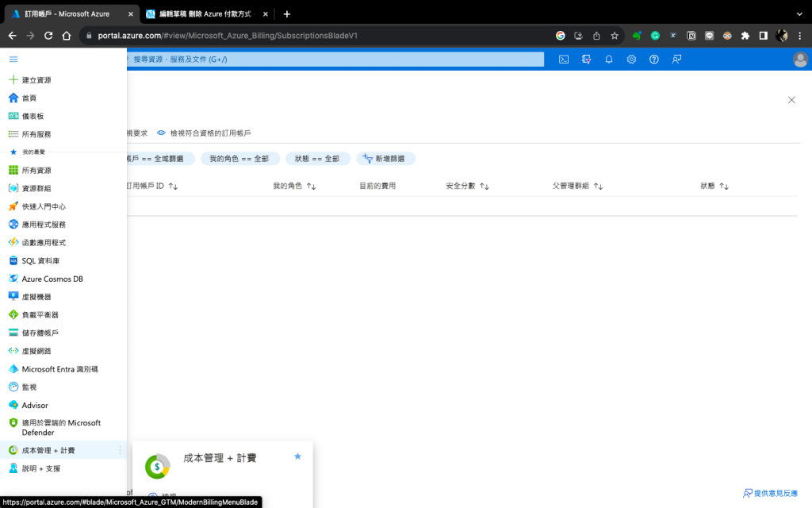Go back in browser history
The width and height of the screenshot is (812, 508).
pyautogui.click(x=13, y=36)
